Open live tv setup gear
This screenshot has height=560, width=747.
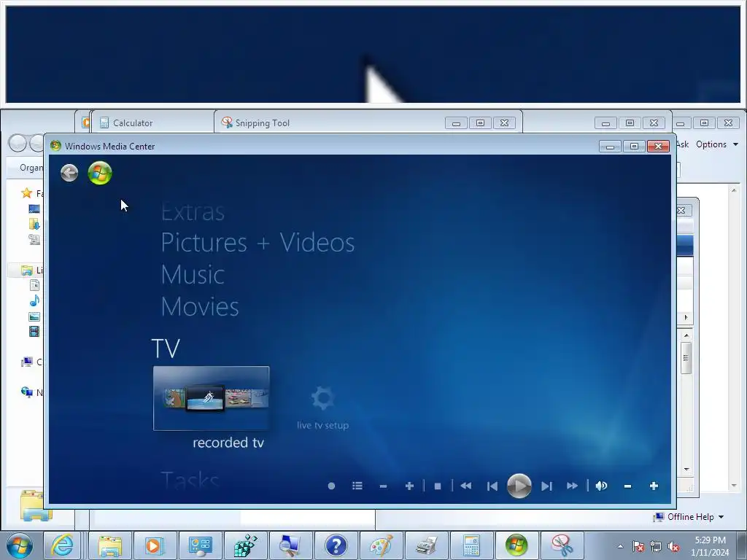pyautogui.click(x=322, y=398)
